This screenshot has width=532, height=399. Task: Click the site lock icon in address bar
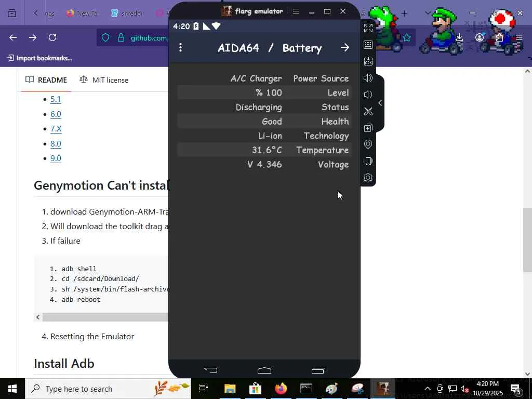pyautogui.click(x=121, y=37)
